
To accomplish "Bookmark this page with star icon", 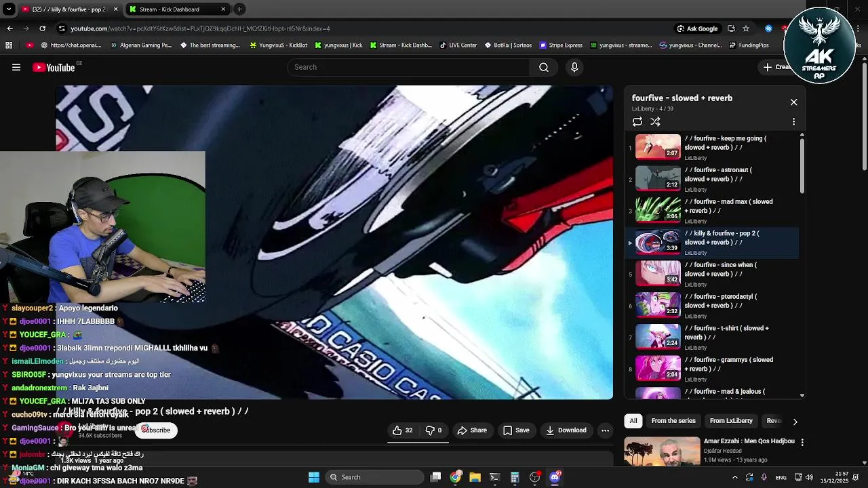I will pos(746,28).
